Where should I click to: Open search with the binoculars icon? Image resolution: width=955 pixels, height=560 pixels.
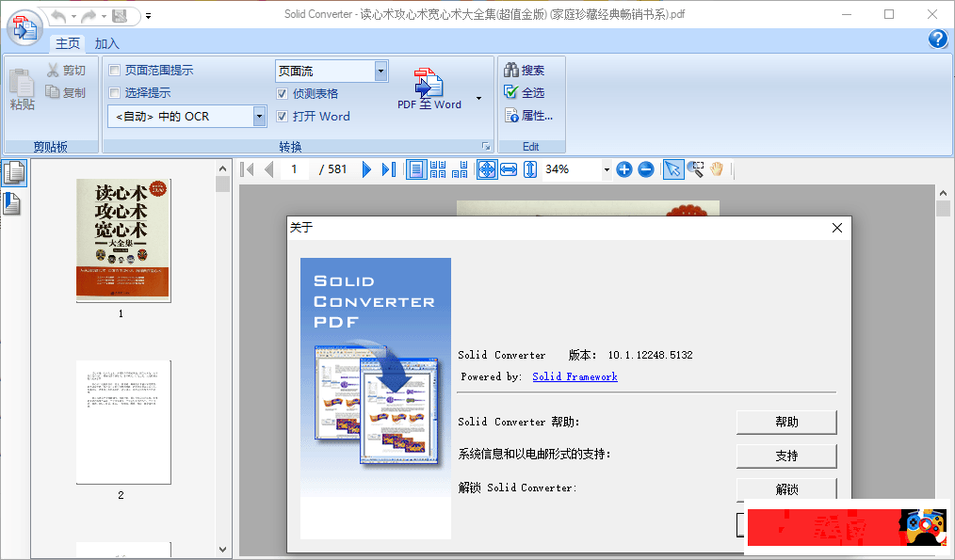click(x=511, y=70)
